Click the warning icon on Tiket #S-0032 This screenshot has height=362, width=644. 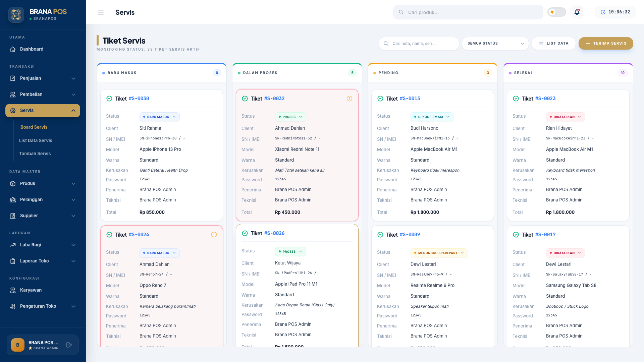click(350, 99)
